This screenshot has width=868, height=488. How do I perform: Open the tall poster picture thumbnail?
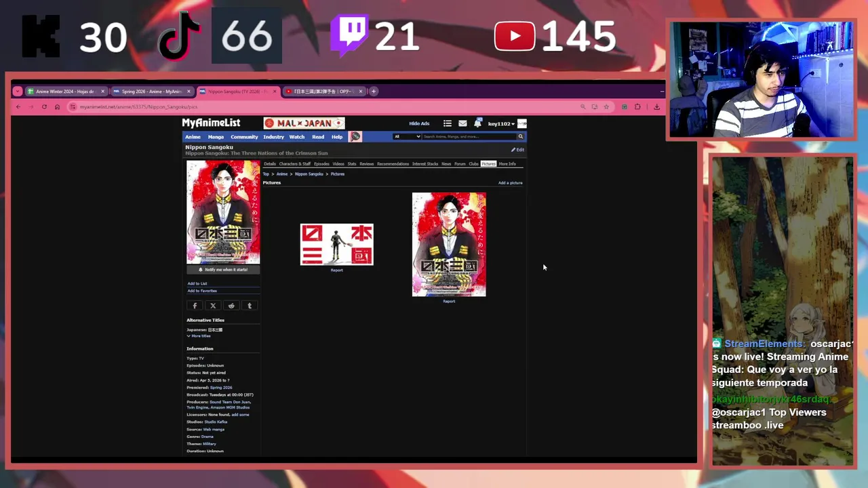(x=449, y=245)
